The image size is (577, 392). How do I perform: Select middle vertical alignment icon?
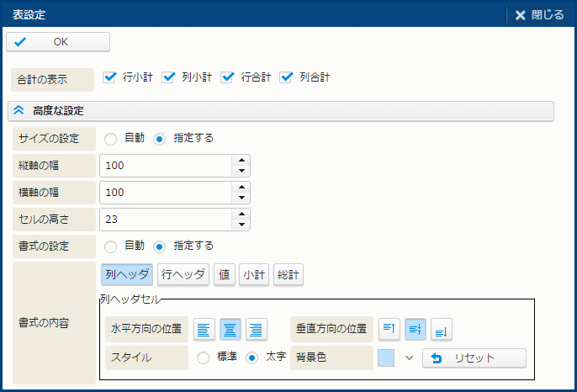[416, 330]
